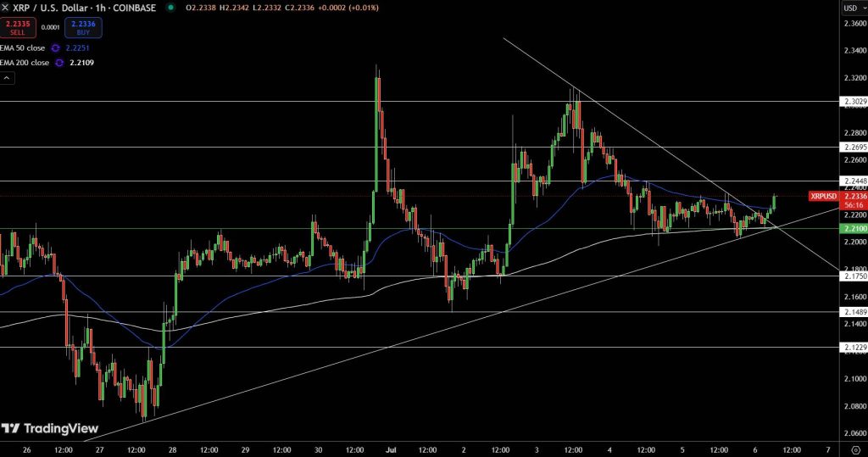This screenshot has height=457, width=868.
Task: Click the 2.1000 price axis value
Action: 855,379
